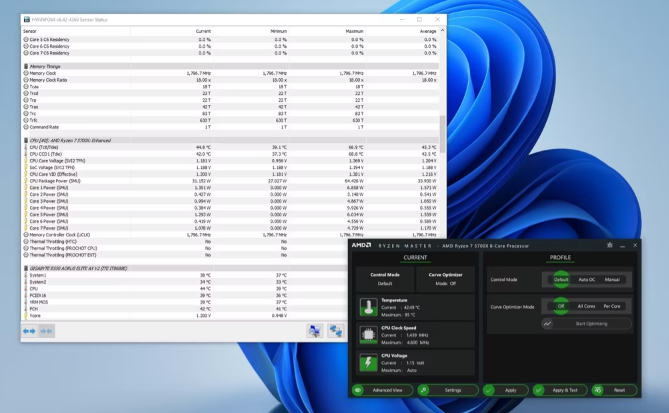
Task: Select the Thermal Throttling (PROCHOT EXT) row
Action: point(185,255)
